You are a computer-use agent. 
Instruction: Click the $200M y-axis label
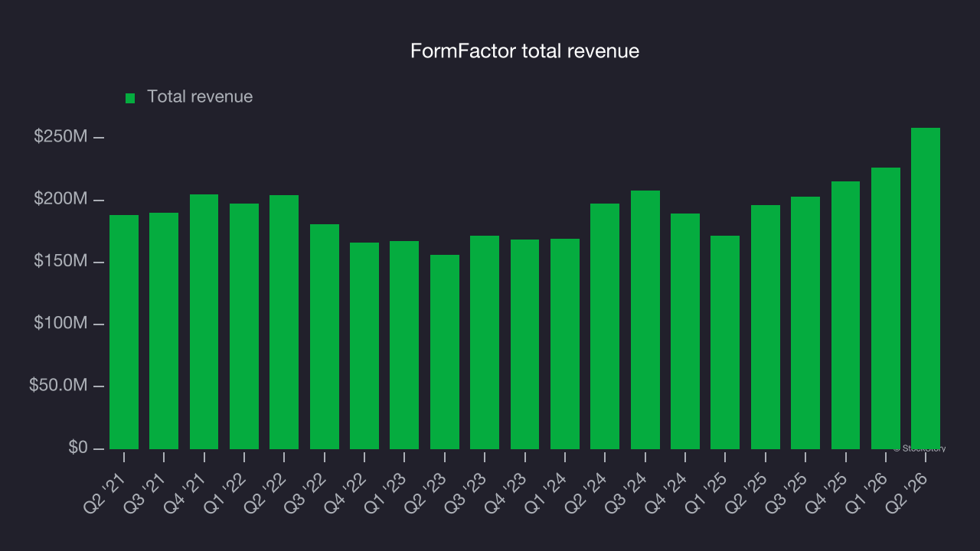[60, 200]
